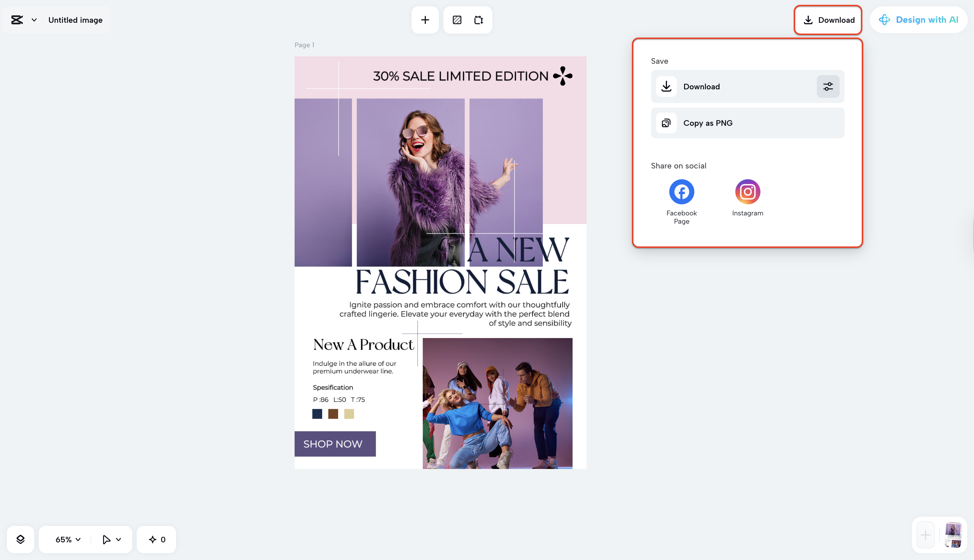Click the Untitled image title to rename

click(75, 20)
